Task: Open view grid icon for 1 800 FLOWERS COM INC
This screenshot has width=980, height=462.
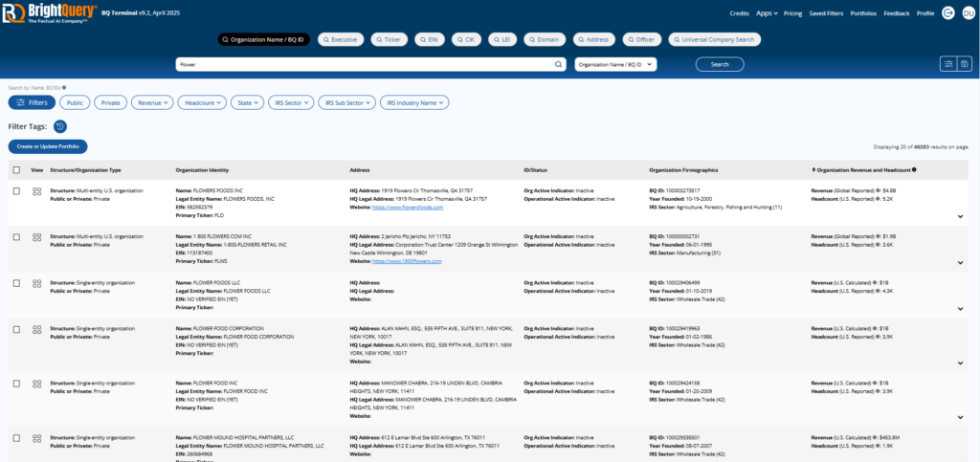Action: (37, 237)
